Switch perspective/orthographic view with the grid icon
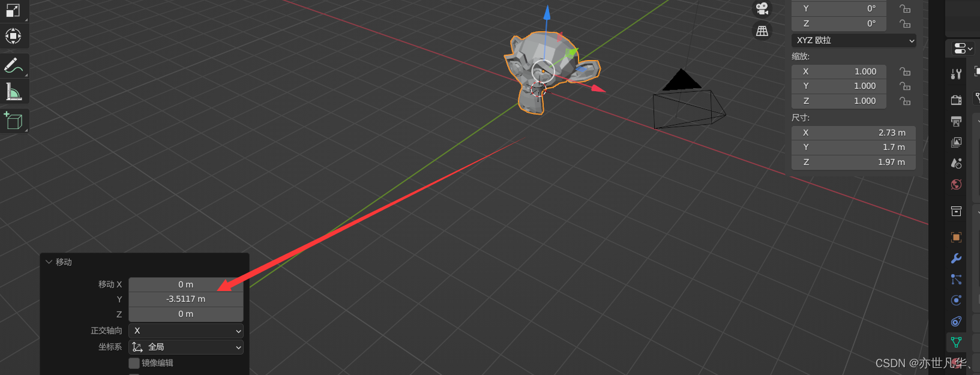This screenshot has height=375, width=980. [x=762, y=31]
